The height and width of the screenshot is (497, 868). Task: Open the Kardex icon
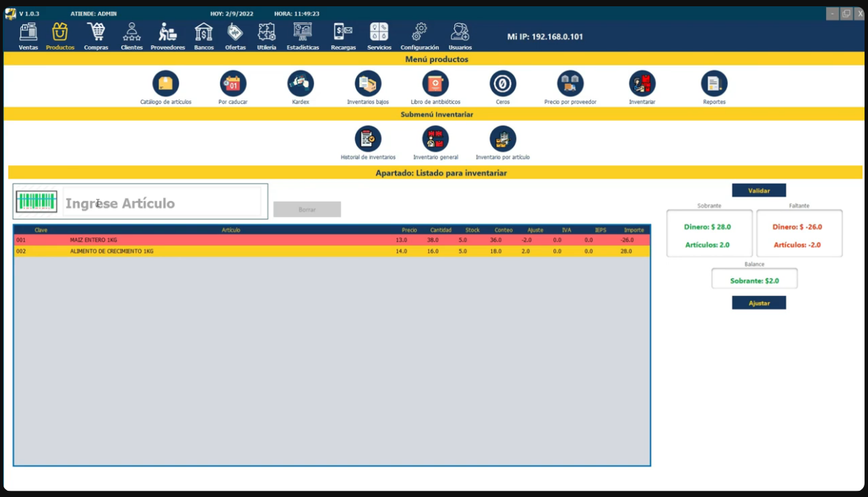coord(300,84)
